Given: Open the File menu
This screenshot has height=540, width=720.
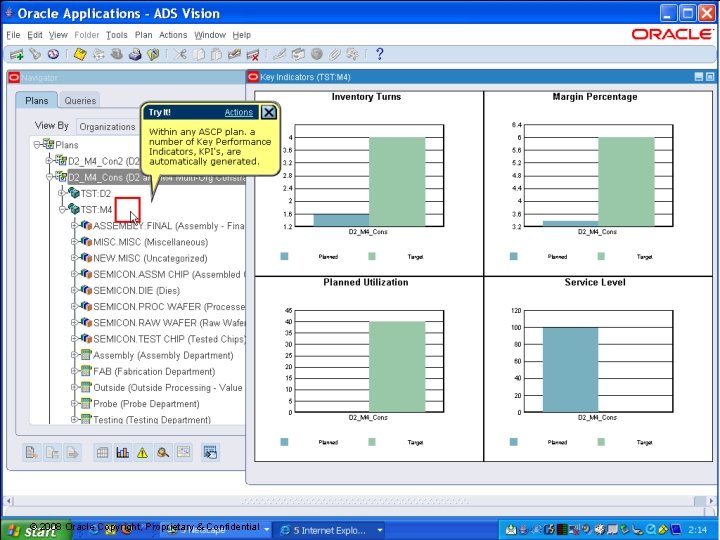Looking at the screenshot, I should [13, 35].
